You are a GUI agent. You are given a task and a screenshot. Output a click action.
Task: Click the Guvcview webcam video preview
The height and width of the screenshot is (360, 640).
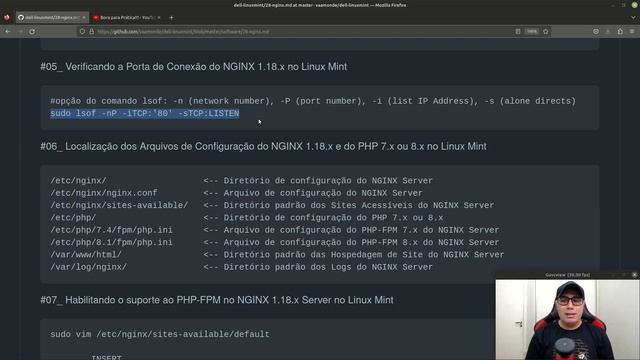(567, 320)
